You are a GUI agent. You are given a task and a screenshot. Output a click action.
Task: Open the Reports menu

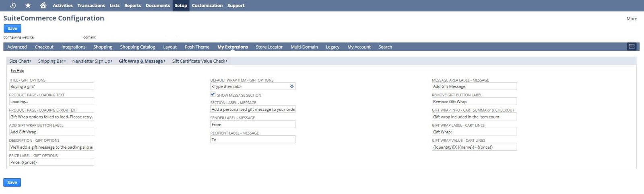(132, 5)
